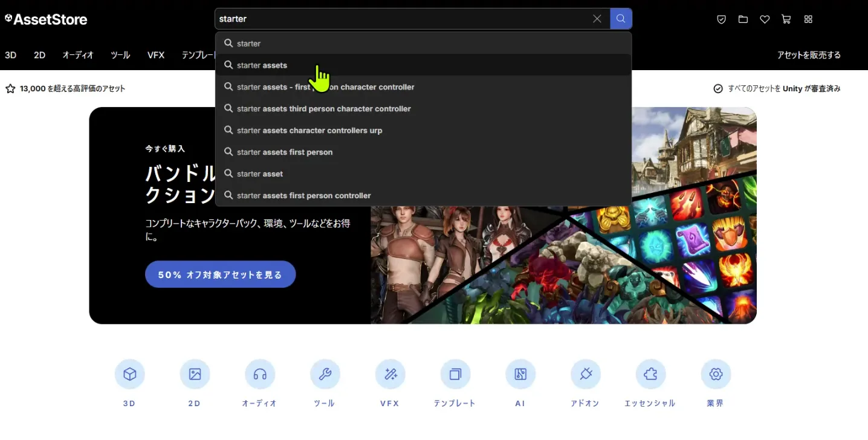Screen dimensions: 868x440
Task: Clear the search field with X icon
Action: point(597,19)
